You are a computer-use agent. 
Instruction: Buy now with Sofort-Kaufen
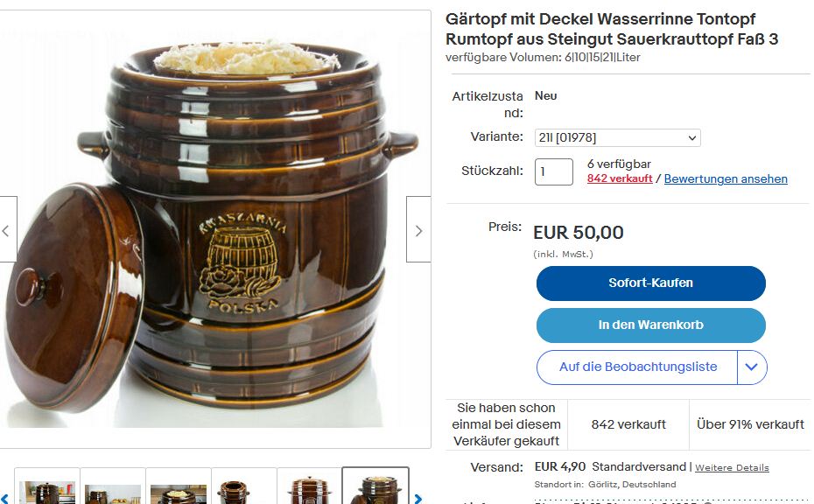pyautogui.click(x=651, y=283)
